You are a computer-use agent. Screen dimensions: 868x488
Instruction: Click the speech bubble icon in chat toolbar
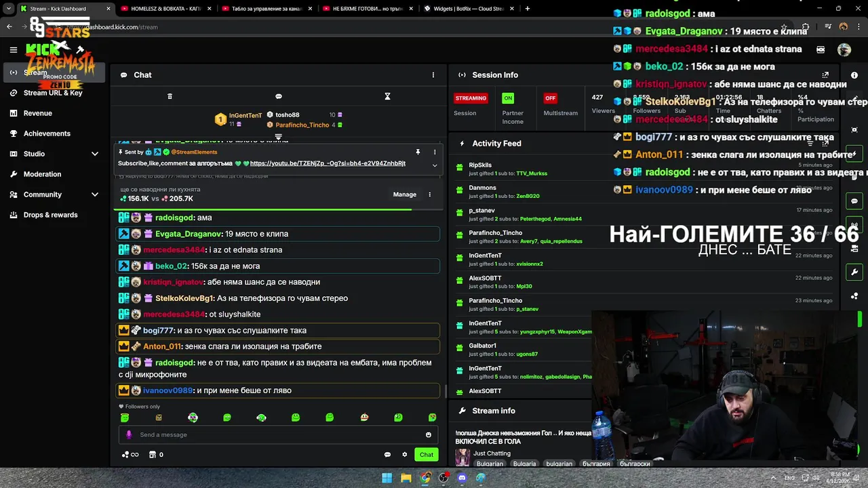(279, 96)
